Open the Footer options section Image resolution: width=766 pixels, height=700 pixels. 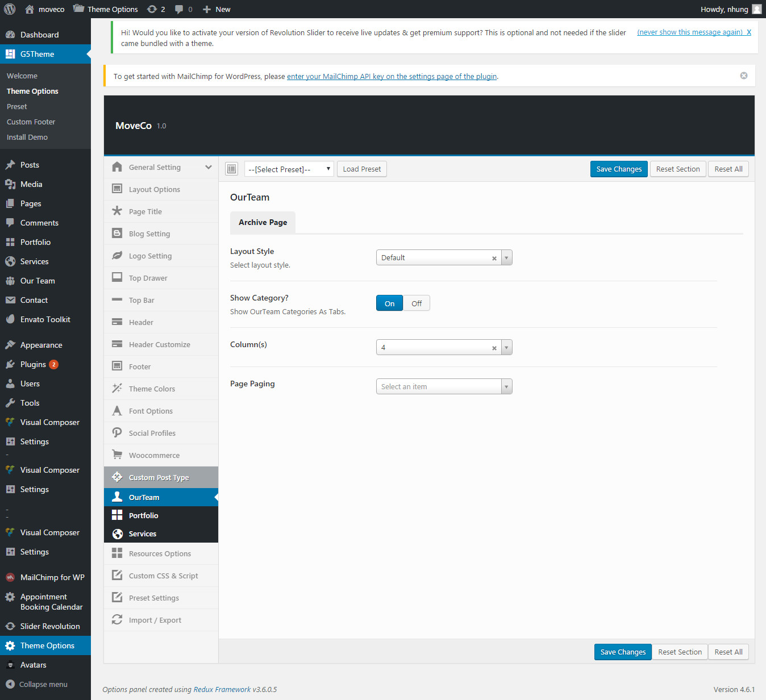[161, 366]
